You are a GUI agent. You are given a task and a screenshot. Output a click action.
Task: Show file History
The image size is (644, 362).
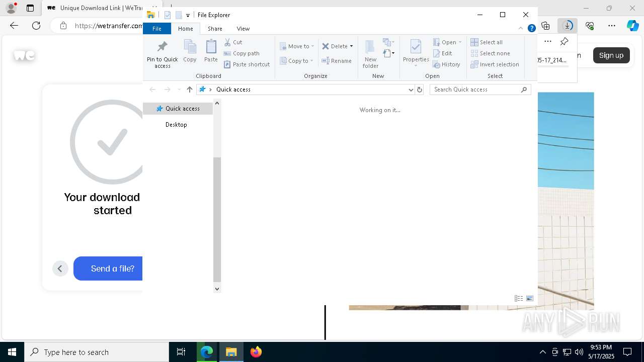pos(446,64)
